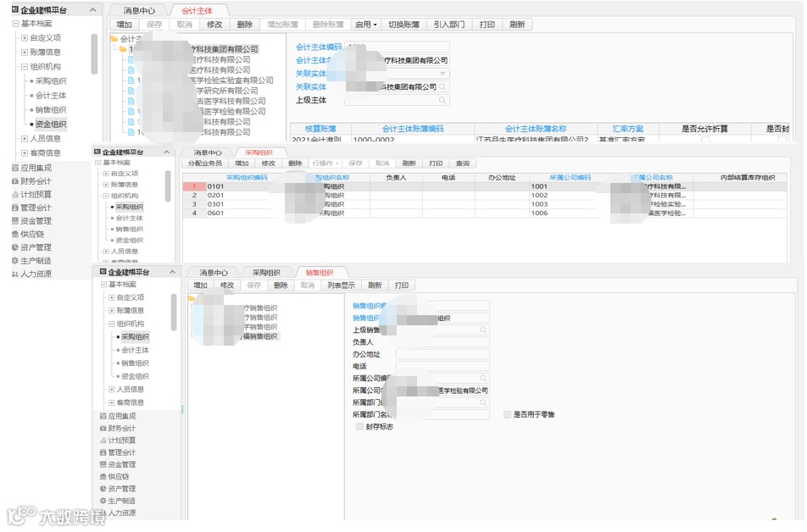Open 管理会计 module icon in 会计主体 window sidebar
This screenshot has width=807, height=532.
click(x=15, y=208)
